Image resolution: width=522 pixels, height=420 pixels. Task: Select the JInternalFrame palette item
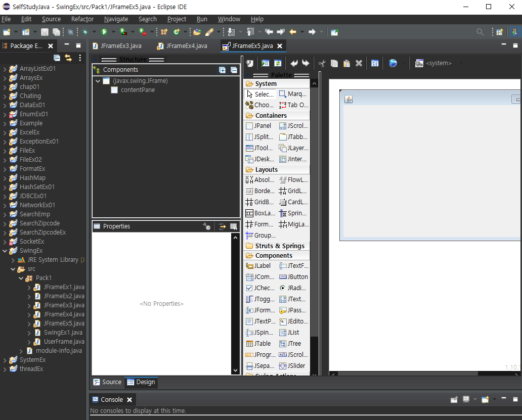[293, 159]
